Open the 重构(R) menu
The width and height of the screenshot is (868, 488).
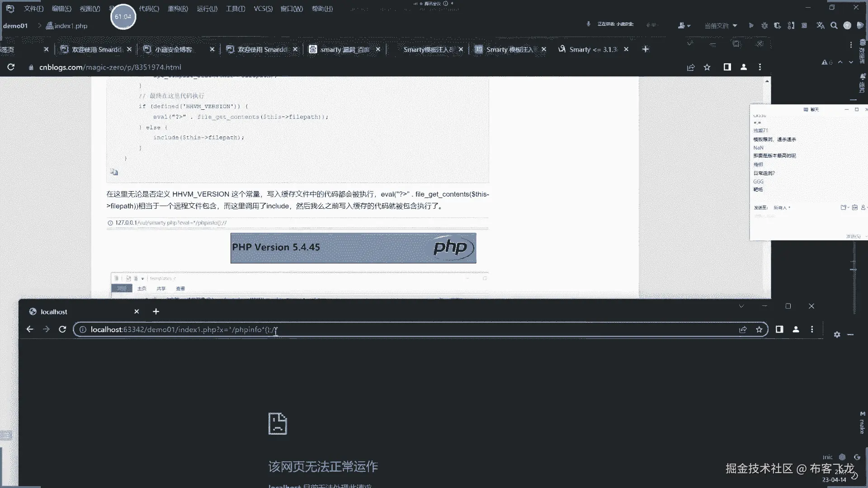178,9
